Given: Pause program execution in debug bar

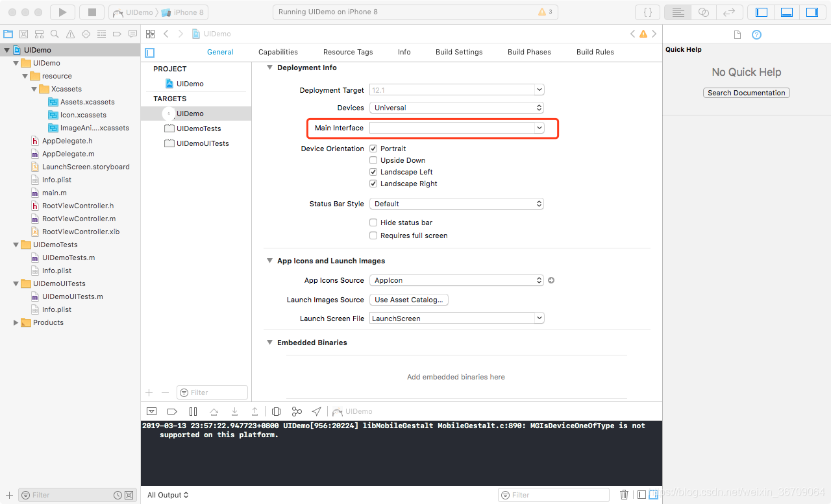Looking at the screenshot, I should pos(193,411).
